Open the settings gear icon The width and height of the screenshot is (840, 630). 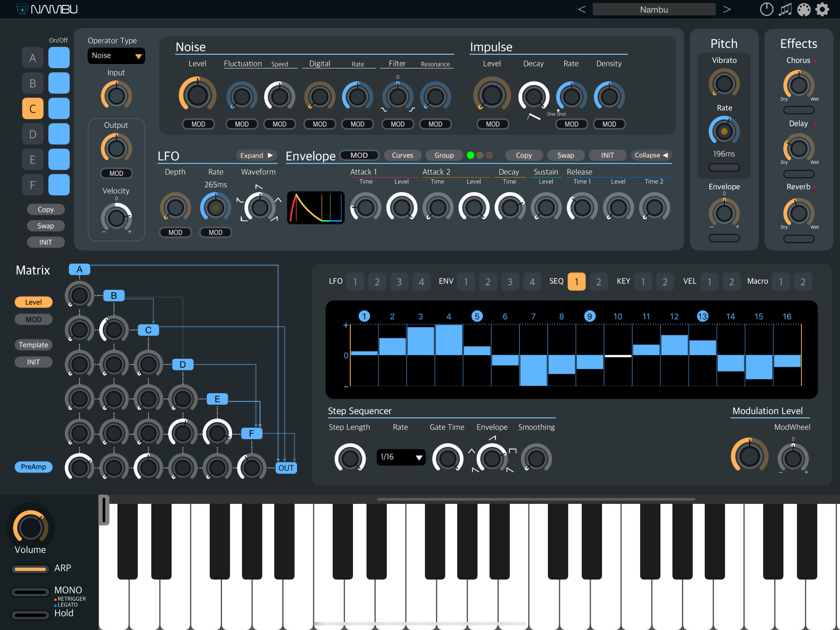pyautogui.click(x=822, y=10)
